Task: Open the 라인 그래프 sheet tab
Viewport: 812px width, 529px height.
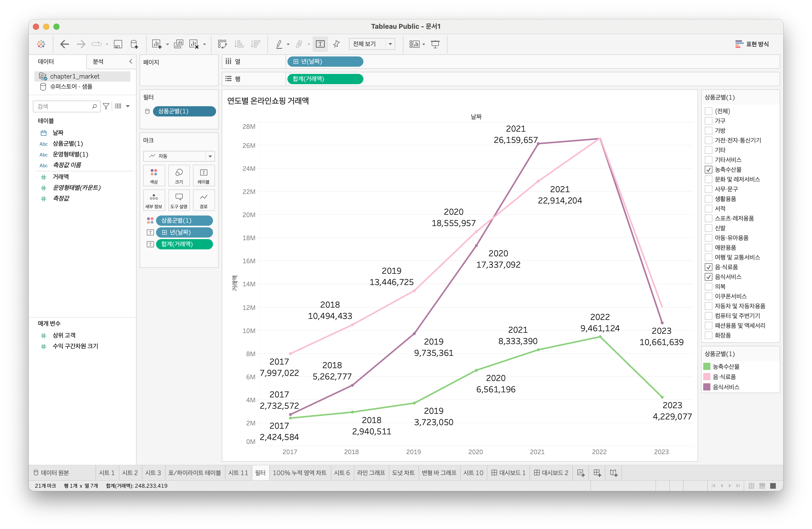Action: click(371, 473)
